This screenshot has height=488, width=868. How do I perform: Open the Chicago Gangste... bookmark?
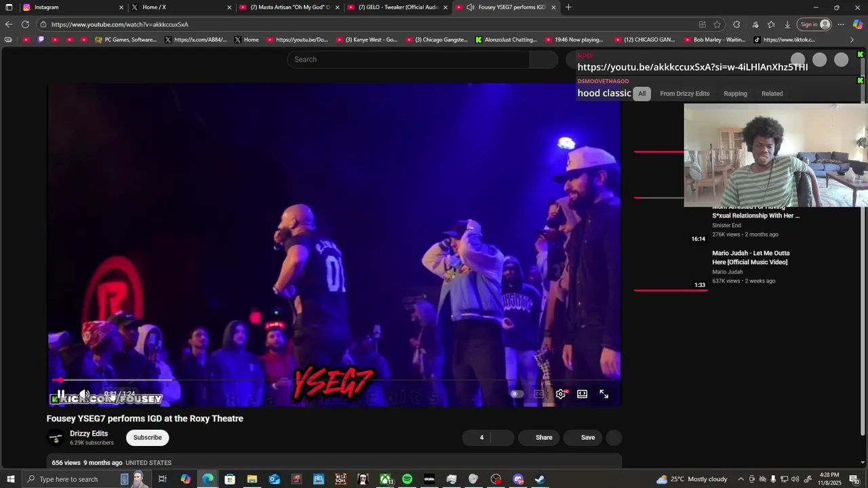point(437,40)
